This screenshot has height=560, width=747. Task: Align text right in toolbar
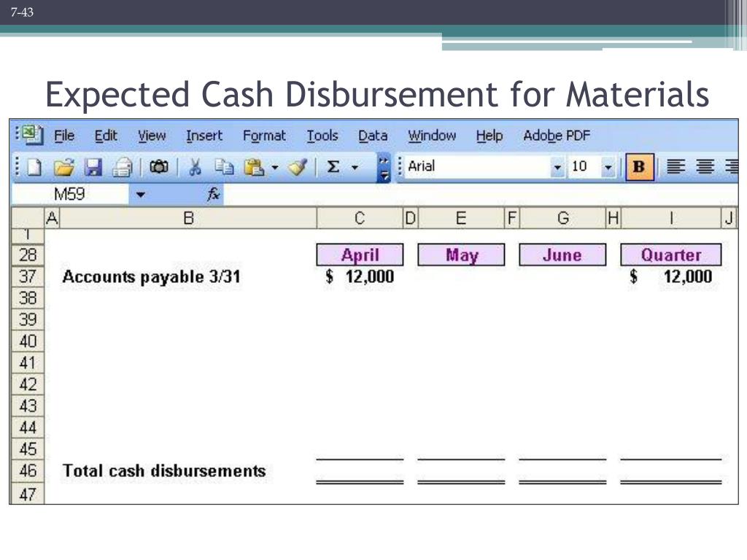pos(731,167)
